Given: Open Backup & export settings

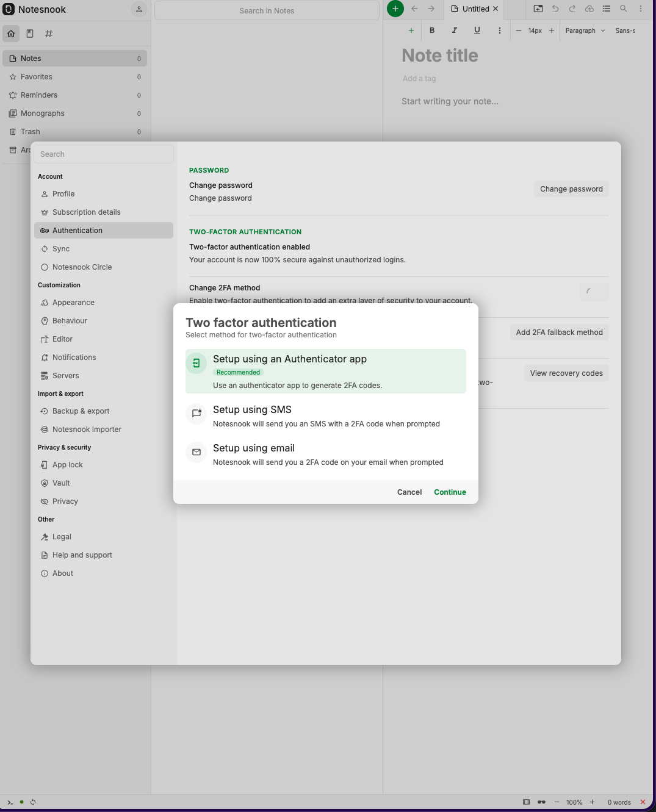Looking at the screenshot, I should tap(104, 411).
